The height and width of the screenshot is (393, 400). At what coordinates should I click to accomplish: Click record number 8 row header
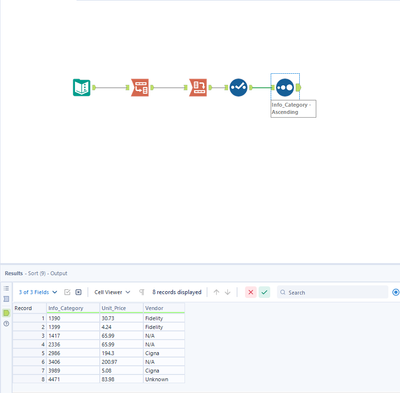click(29, 379)
